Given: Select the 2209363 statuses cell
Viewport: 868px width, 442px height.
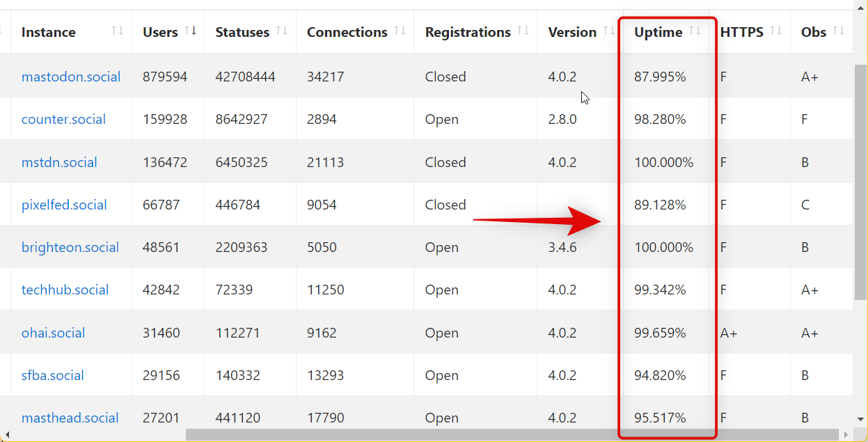Looking at the screenshot, I should [x=242, y=247].
